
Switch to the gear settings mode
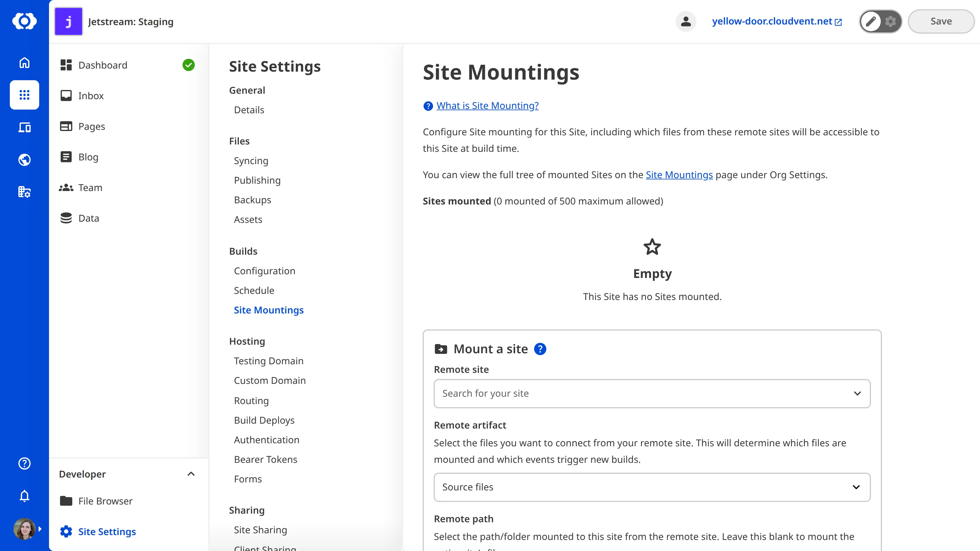(890, 21)
